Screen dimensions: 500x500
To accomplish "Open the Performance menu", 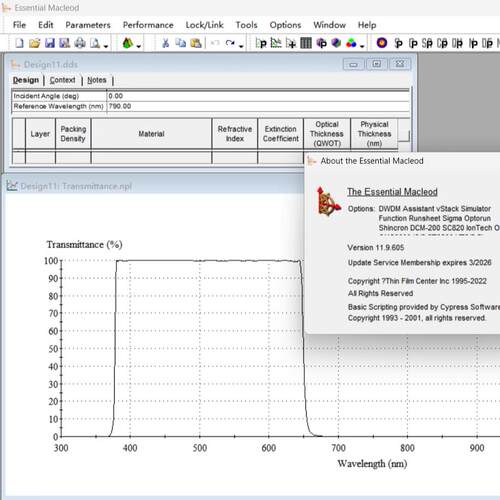I will tap(148, 25).
